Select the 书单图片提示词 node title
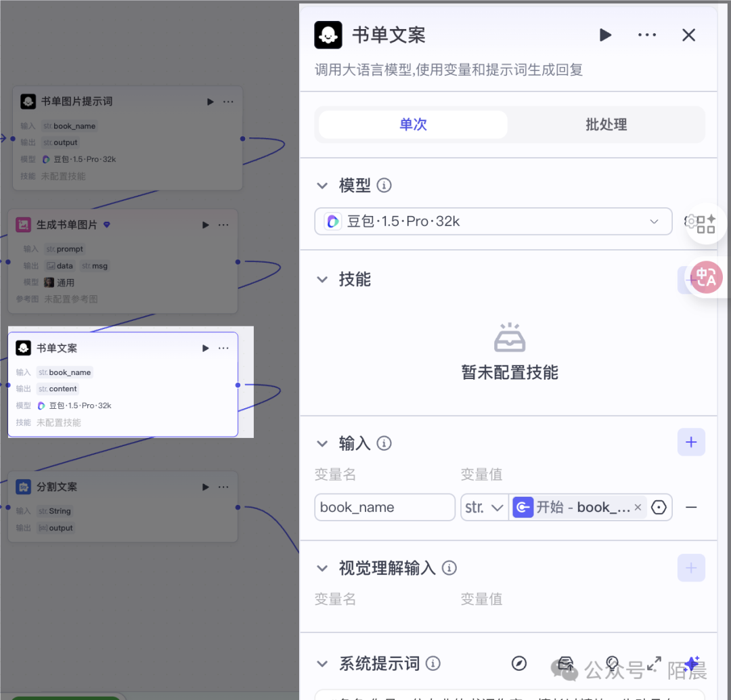 click(76, 101)
